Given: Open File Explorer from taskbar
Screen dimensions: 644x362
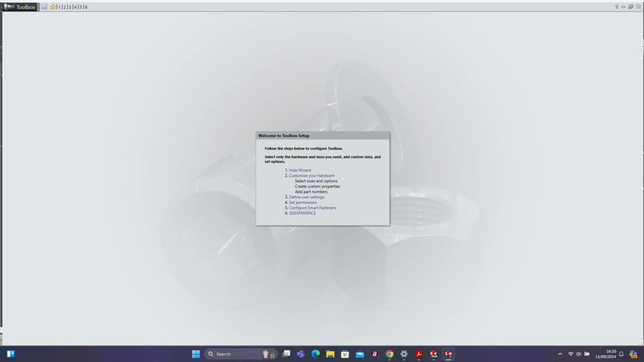Looking at the screenshot, I should [x=330, y=354].
